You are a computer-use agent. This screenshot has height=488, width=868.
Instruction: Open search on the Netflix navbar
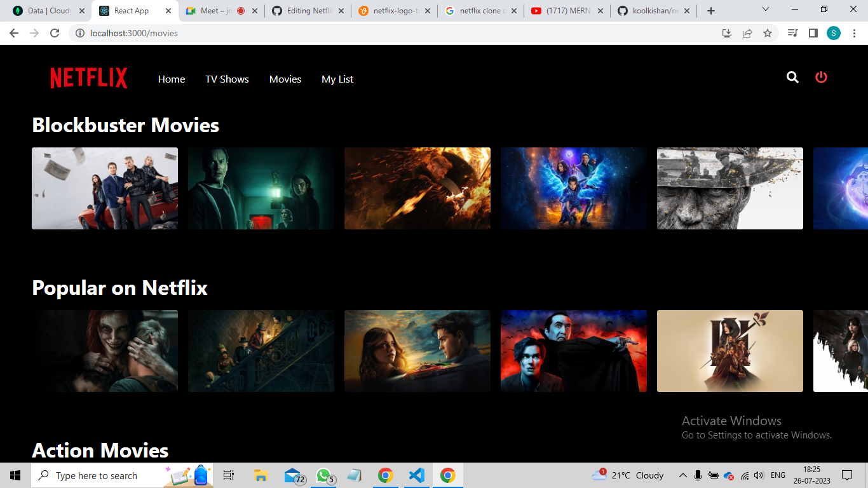(x=792, y=78)
